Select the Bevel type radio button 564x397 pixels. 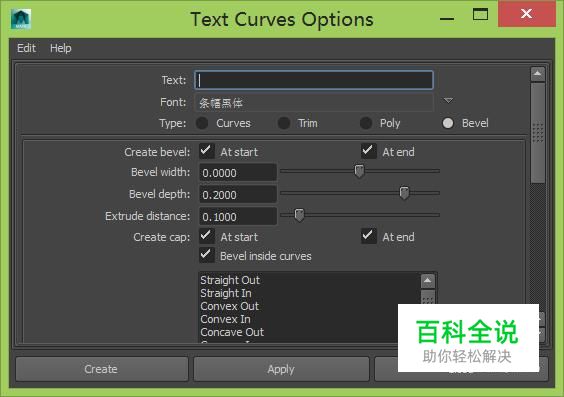pyautogui.click(x=448, y=123)
